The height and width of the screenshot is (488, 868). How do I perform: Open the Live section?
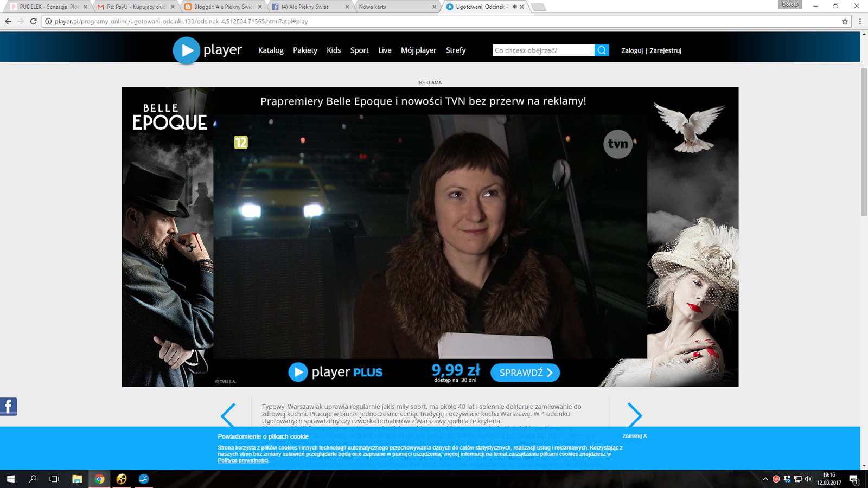pos(385,50)
